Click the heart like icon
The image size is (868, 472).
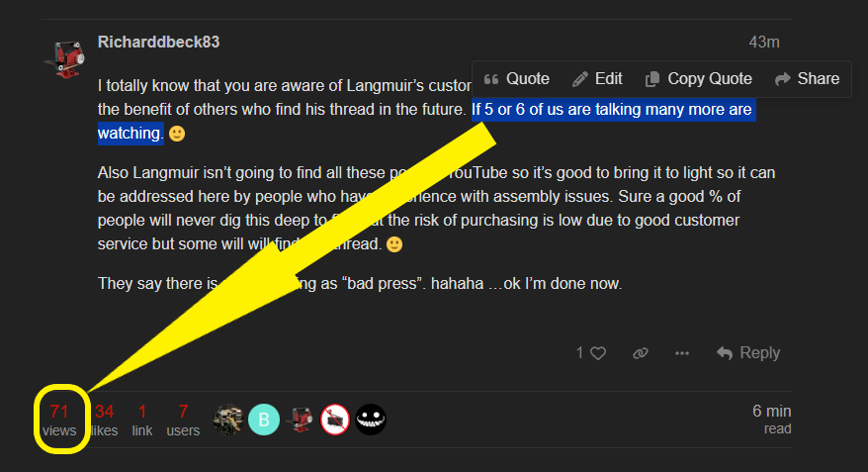coord(598,353)
